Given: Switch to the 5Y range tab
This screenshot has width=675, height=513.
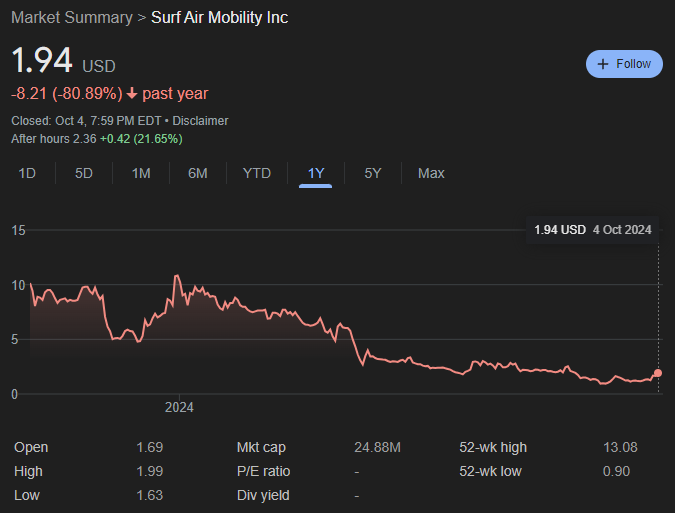Looking at the screenshot, I should (373, 173).
